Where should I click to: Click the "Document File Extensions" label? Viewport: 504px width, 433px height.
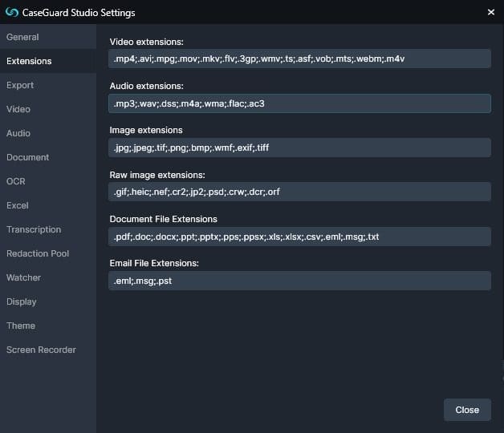163,219
